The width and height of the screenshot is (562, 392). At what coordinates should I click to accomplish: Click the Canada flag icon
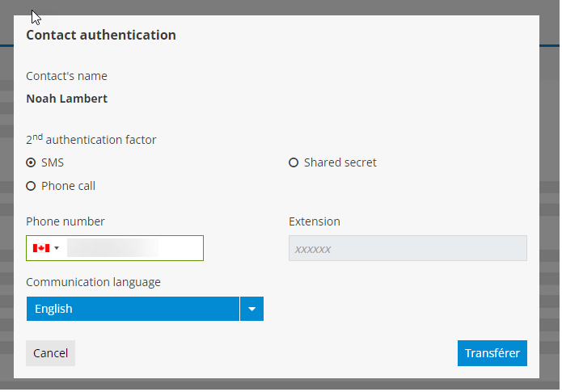click(40, 248)
